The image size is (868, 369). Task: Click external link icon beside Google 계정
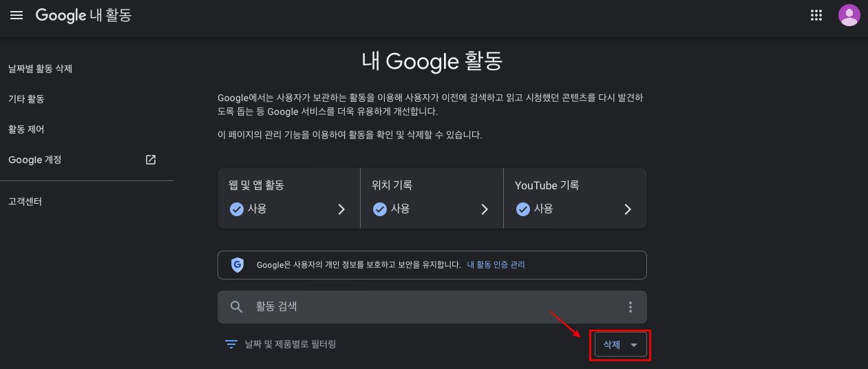tap(151, 160)
